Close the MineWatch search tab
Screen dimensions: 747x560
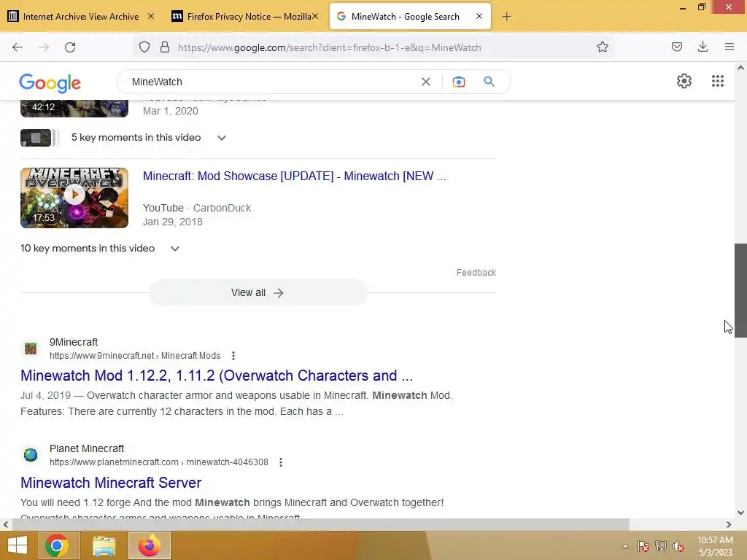[479, 16]
